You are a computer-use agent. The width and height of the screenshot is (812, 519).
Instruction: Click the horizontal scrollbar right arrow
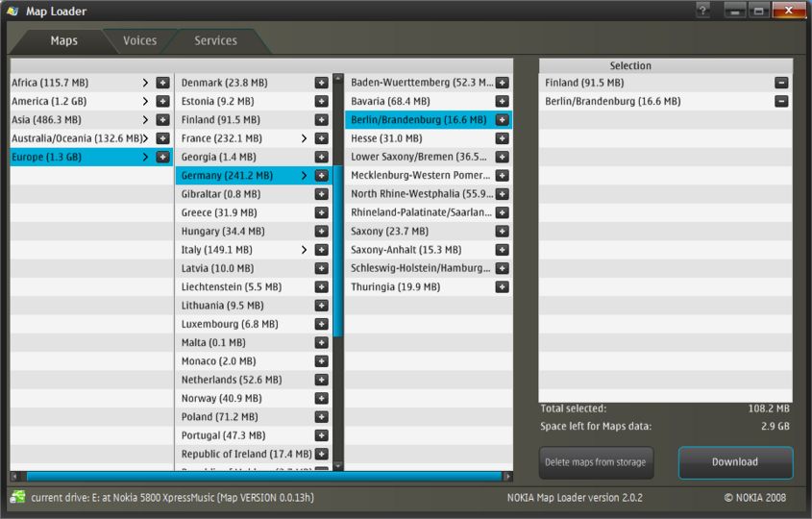508,476
